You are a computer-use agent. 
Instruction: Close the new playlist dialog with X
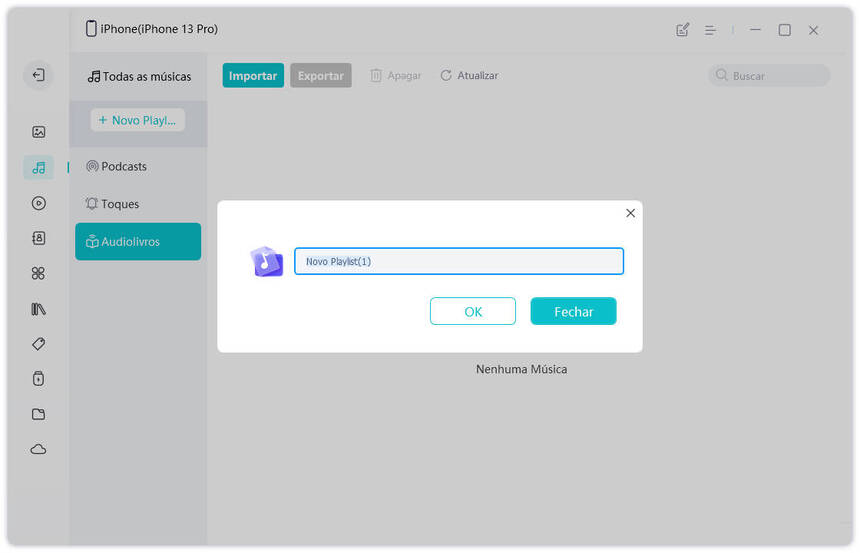pyautogui.click(x=630, y=213)
